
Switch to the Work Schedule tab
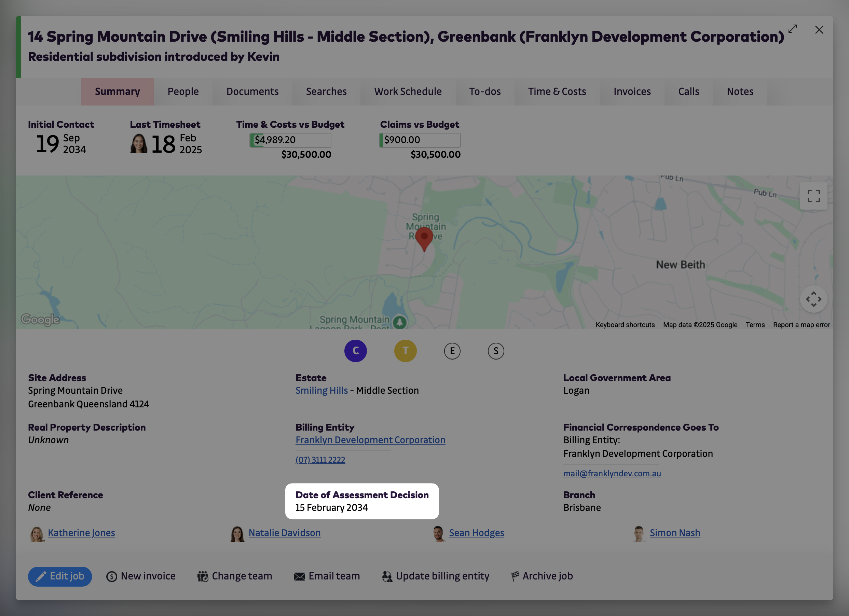click(x=408, y=91)
